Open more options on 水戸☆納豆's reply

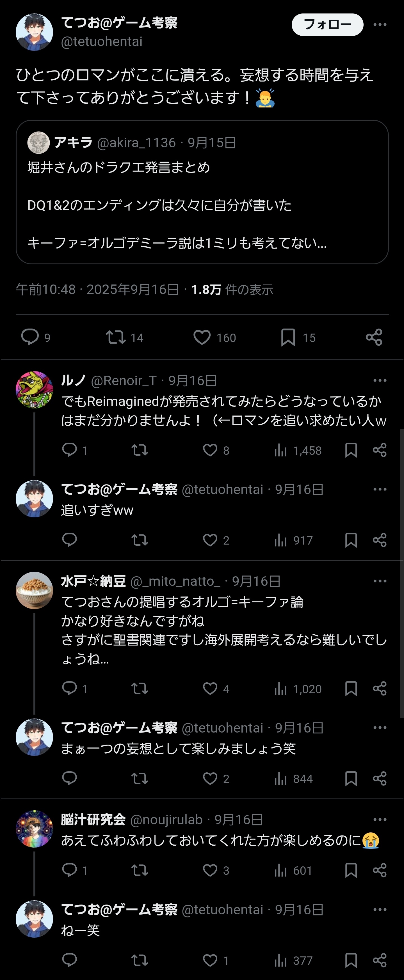coord(380,581)
